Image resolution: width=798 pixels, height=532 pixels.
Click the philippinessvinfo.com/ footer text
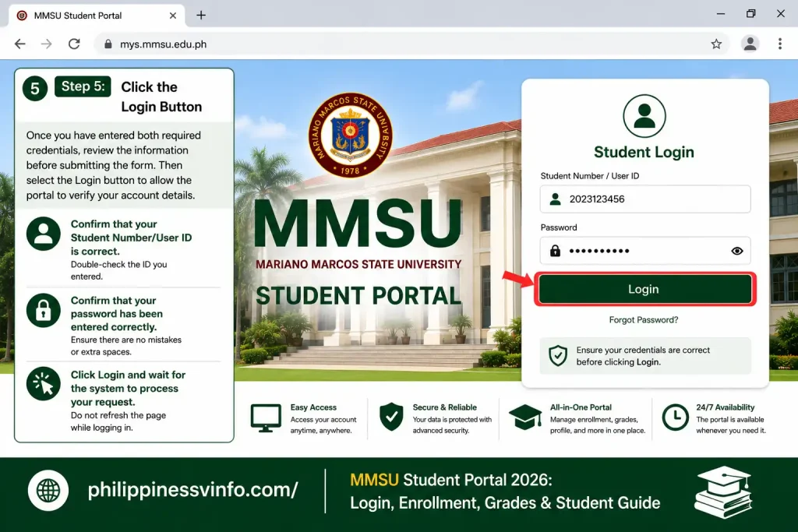coord(193,490)
